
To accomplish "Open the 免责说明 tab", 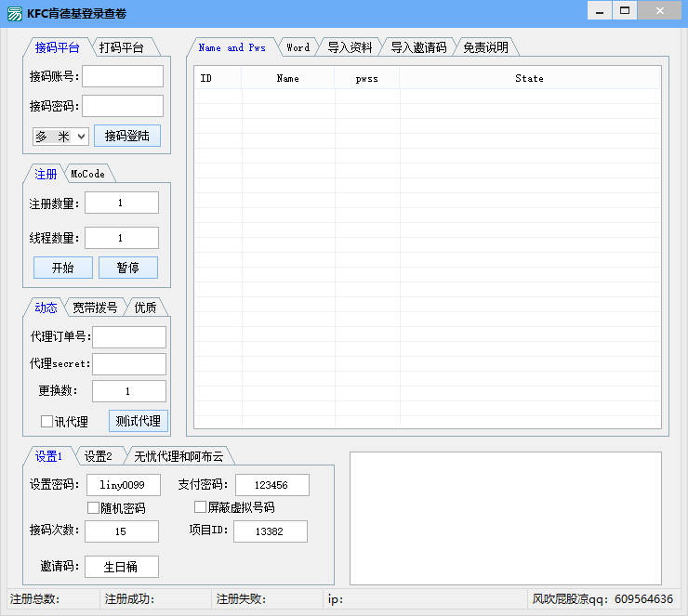I will pos(485,47).
